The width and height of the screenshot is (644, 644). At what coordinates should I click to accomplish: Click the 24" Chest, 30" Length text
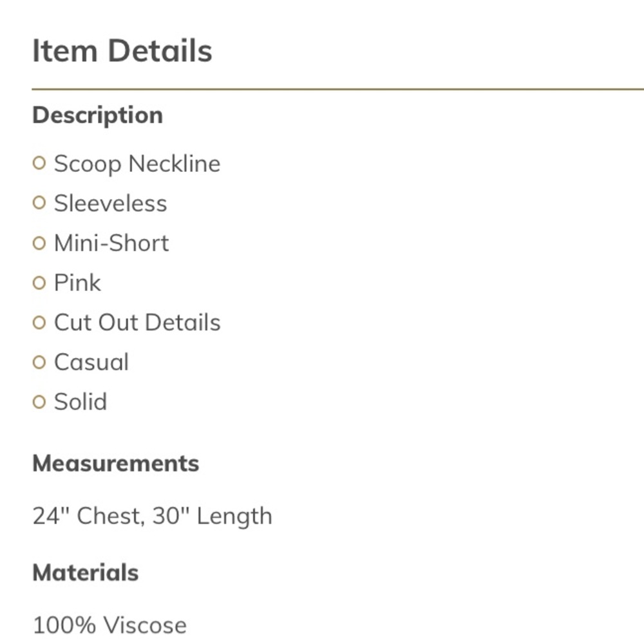click(x=152, y=516)
